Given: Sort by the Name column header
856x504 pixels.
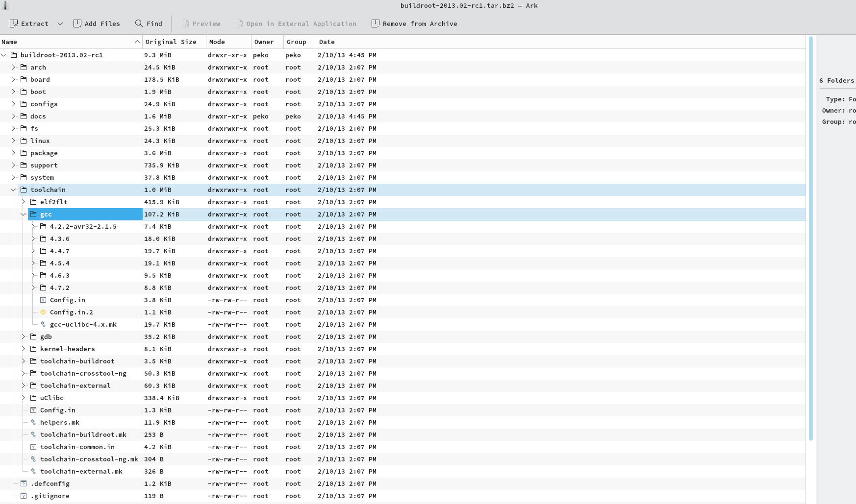Looking at the screenshot, I should pyautogui.click(x=71, y=42).
